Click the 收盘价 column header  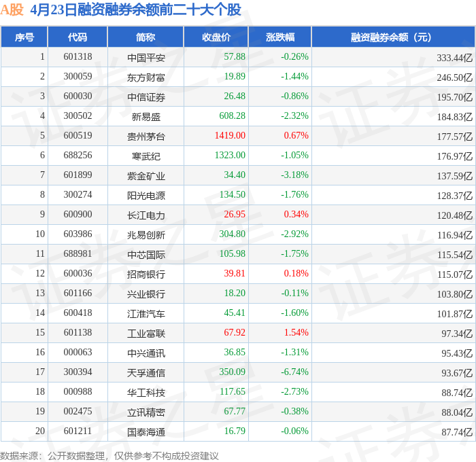[216, 37]
